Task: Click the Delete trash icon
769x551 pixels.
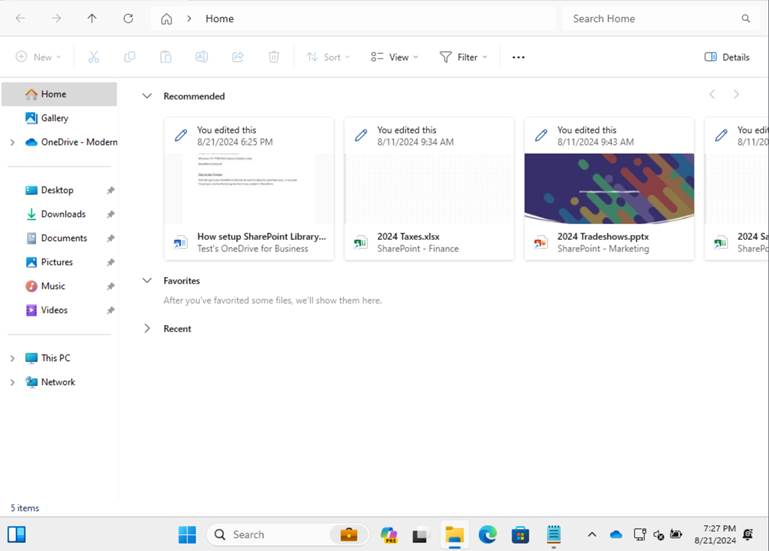Action: [x=273, y=57]
